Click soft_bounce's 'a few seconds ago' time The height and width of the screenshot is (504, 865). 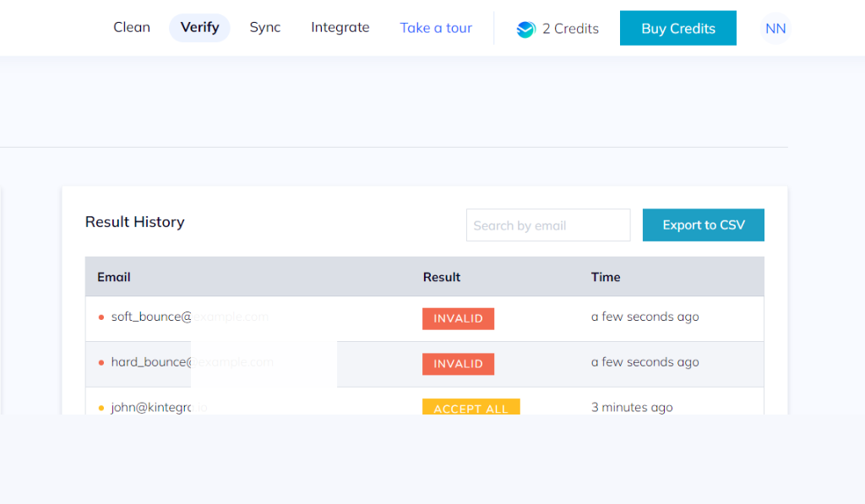(x=645, y=317)
